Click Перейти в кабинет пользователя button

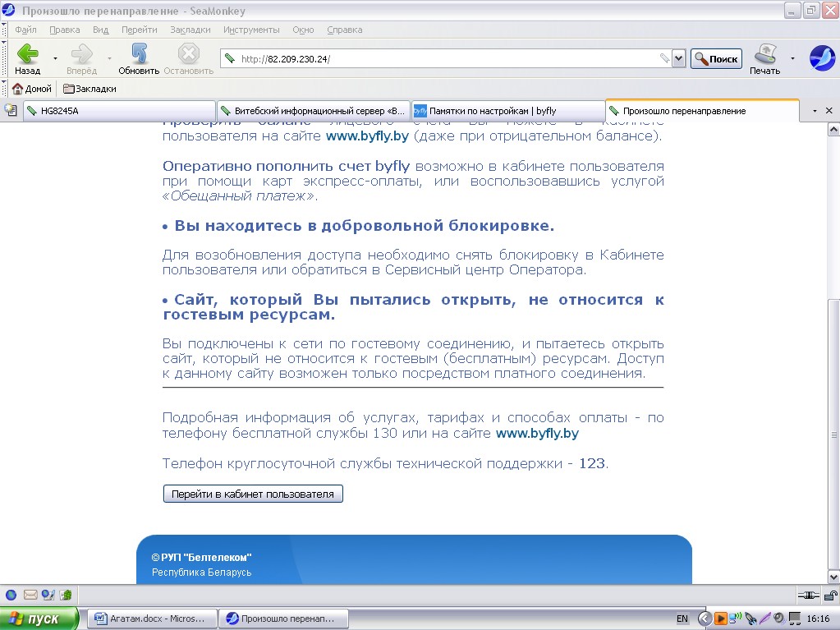253,494
